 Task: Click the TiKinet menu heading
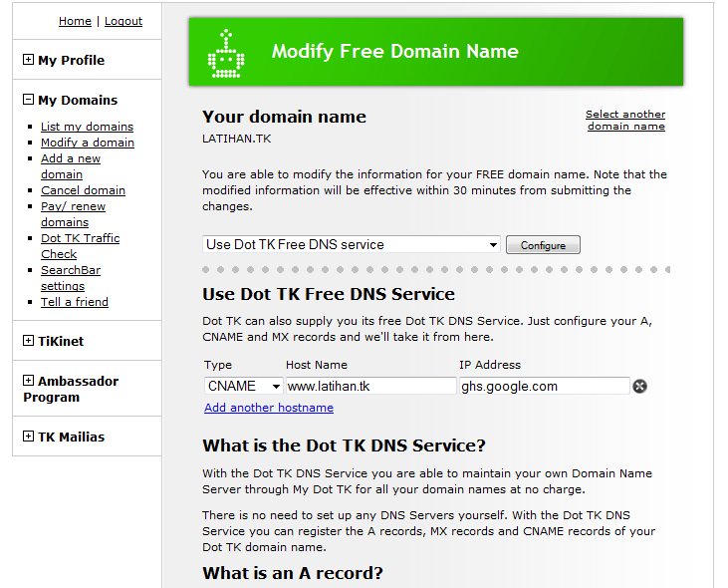pyautogui.click(x=61, y=341)
